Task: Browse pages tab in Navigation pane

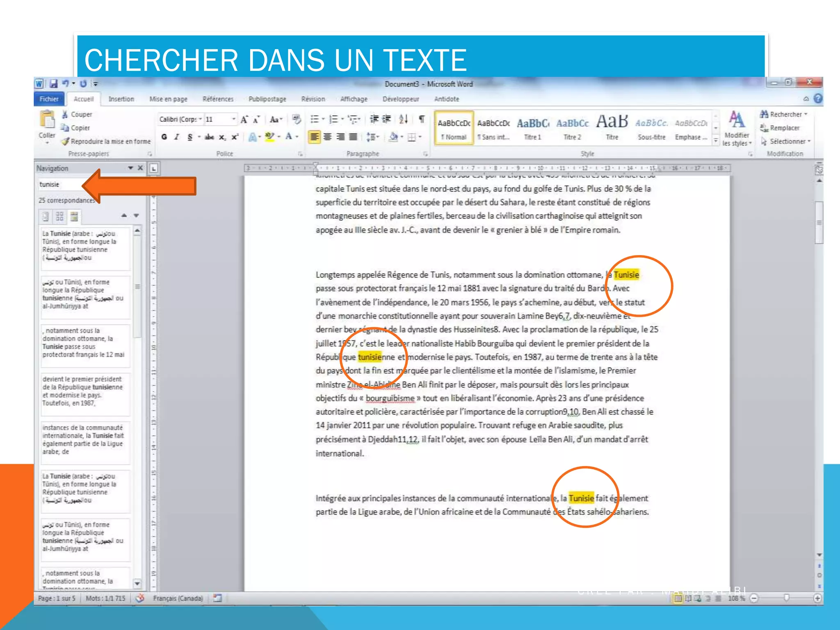Action: [60, 216]
